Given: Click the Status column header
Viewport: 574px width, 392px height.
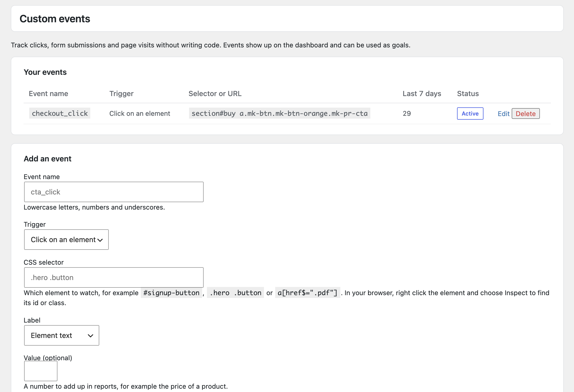Looking at the screenshot, I should (x=468, y=94).
